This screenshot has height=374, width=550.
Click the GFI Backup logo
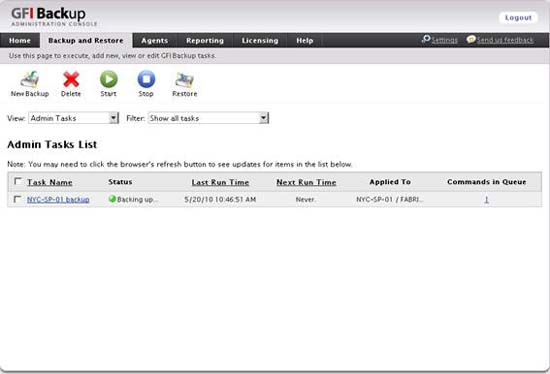(54, 17)
